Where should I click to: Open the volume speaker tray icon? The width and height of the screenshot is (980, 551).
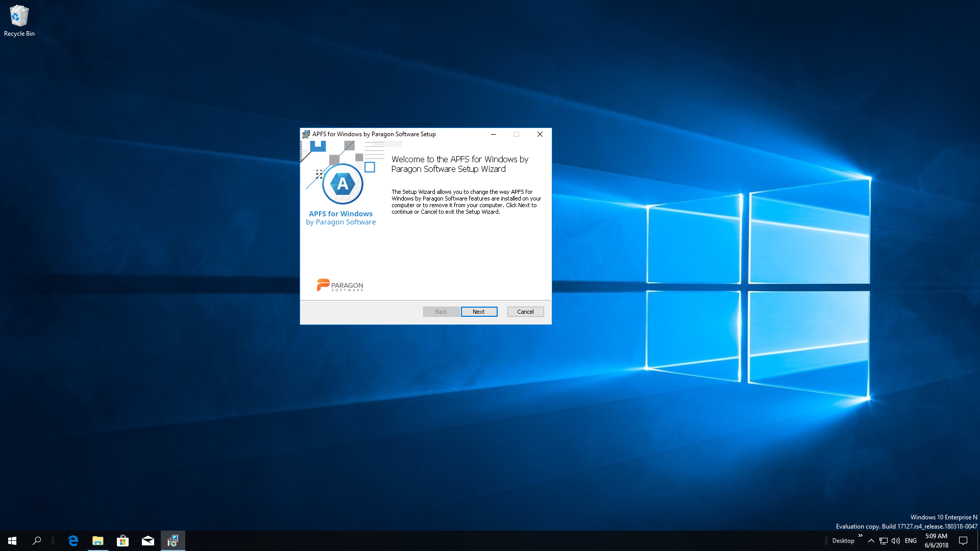coord(895,541)
